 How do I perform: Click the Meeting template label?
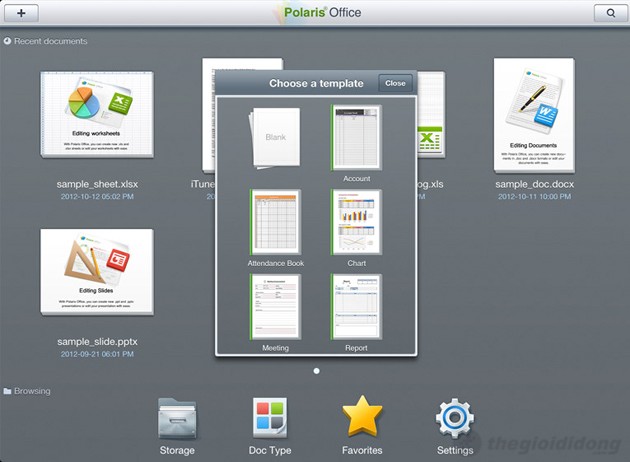coord(276,348)
